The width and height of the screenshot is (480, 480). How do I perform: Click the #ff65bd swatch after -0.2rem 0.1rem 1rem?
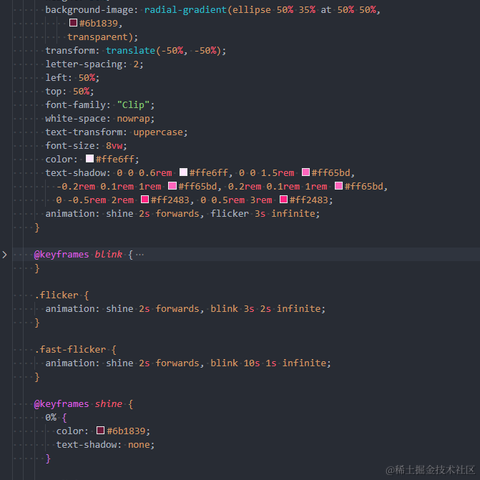(x=172, y=186)
